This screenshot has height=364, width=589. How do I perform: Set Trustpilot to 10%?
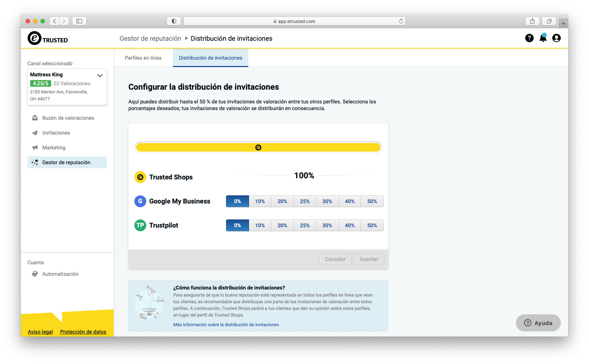coord(260,225)
